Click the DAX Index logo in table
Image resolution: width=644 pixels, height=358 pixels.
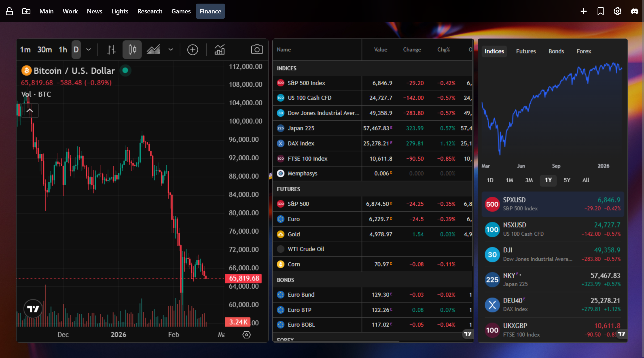(x=280, y=143)
